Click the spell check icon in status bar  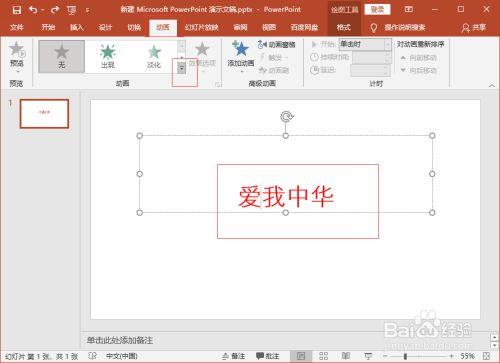(93, 356)
